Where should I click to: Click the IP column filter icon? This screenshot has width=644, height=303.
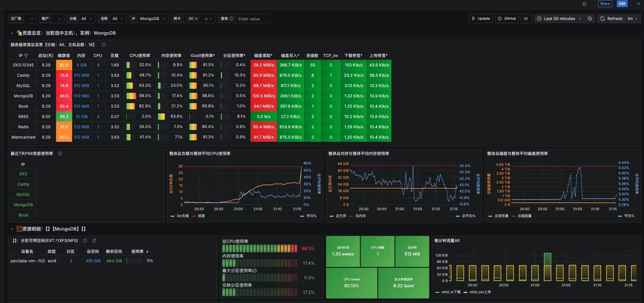coord(26,56)
